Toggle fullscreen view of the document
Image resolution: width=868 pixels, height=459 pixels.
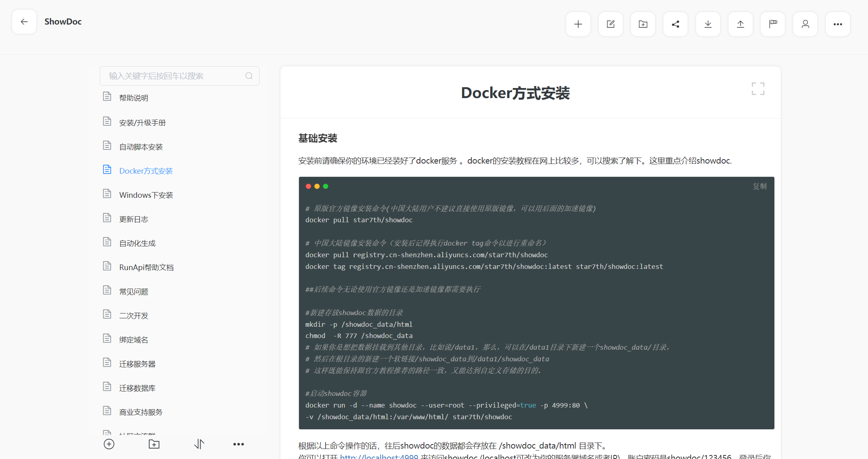click(758, 88)
